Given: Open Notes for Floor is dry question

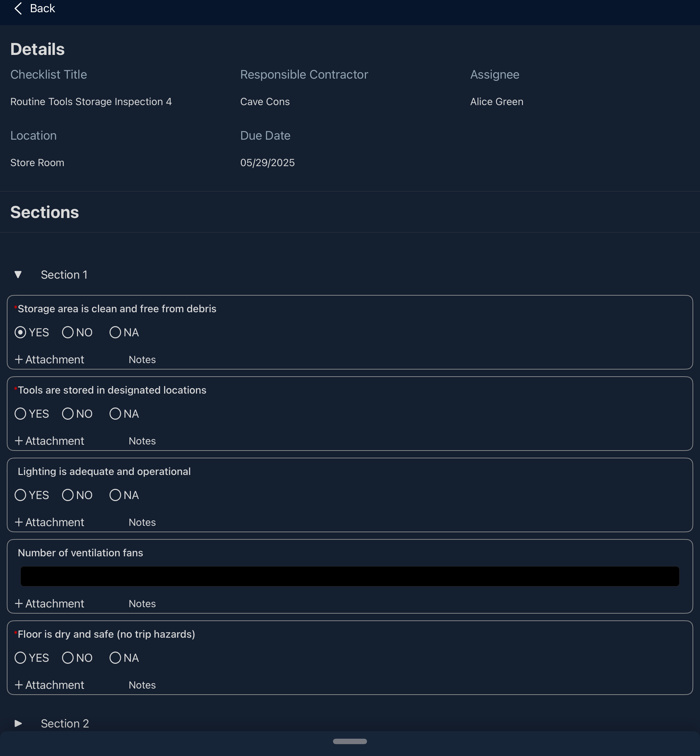Looking at the screenshot, I should point(142,685).
